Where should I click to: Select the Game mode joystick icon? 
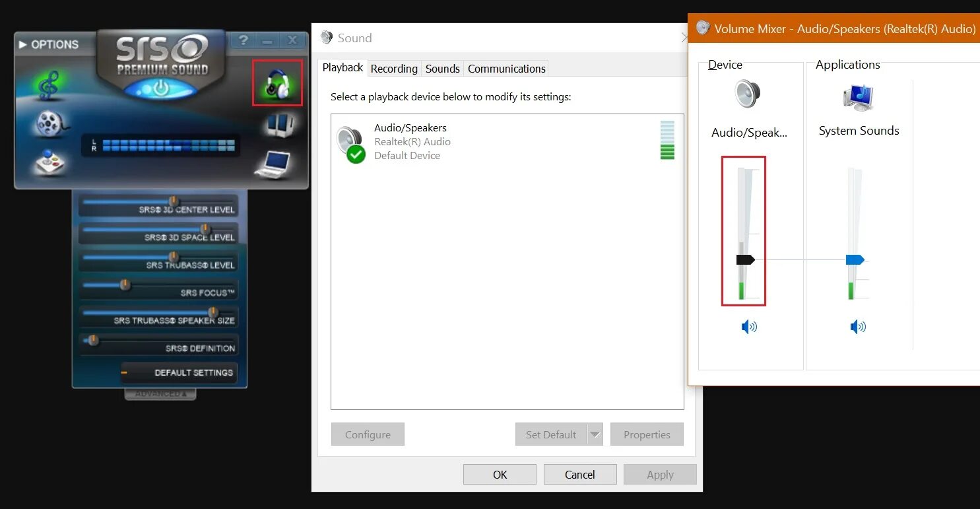point(51,162)
